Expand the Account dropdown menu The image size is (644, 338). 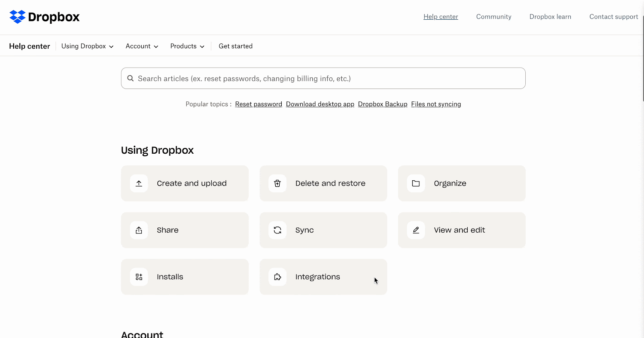(142, 46)
